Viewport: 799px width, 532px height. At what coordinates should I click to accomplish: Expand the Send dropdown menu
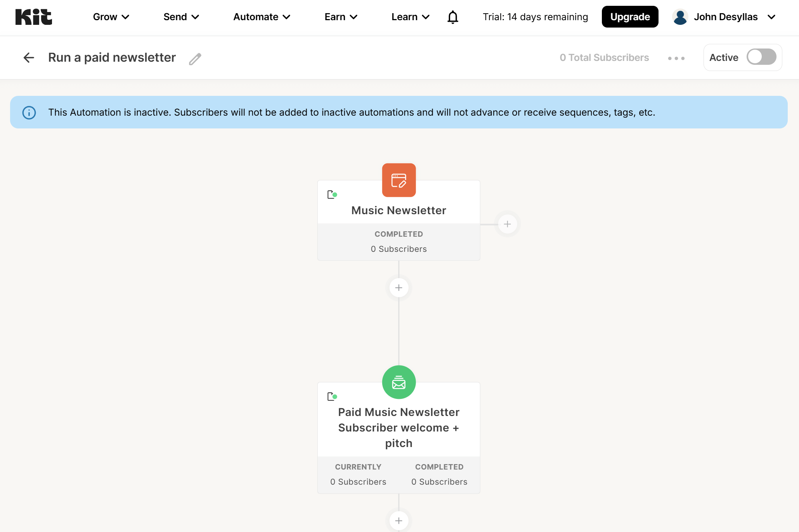pos(181,17)
